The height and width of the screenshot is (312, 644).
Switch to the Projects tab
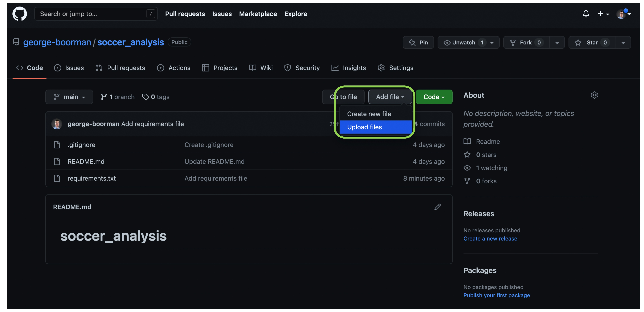pos(219,68)
